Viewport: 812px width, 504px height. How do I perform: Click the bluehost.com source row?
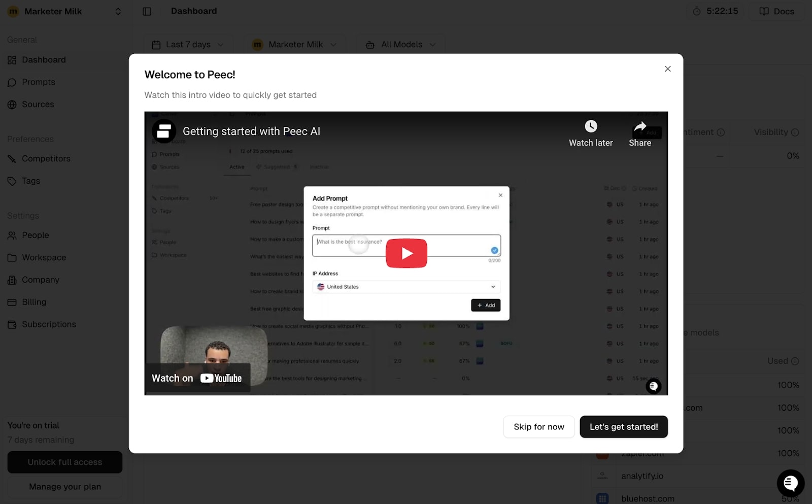(698, 498)
